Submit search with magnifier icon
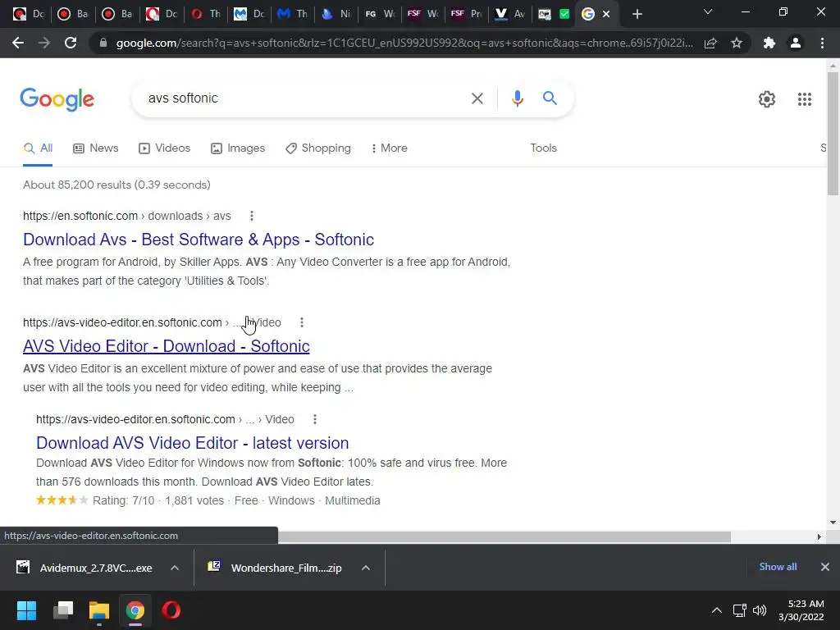 (x=550, y=98)
